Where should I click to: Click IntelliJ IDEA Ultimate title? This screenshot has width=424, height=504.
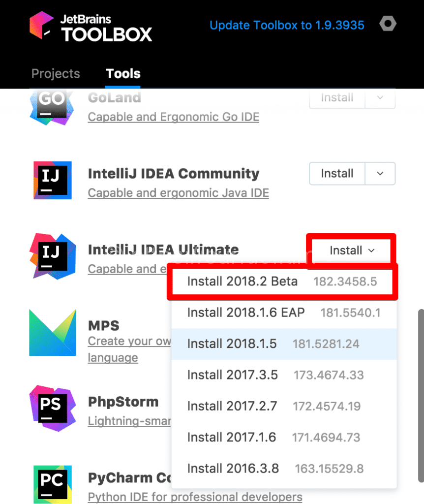coord(163,250)
